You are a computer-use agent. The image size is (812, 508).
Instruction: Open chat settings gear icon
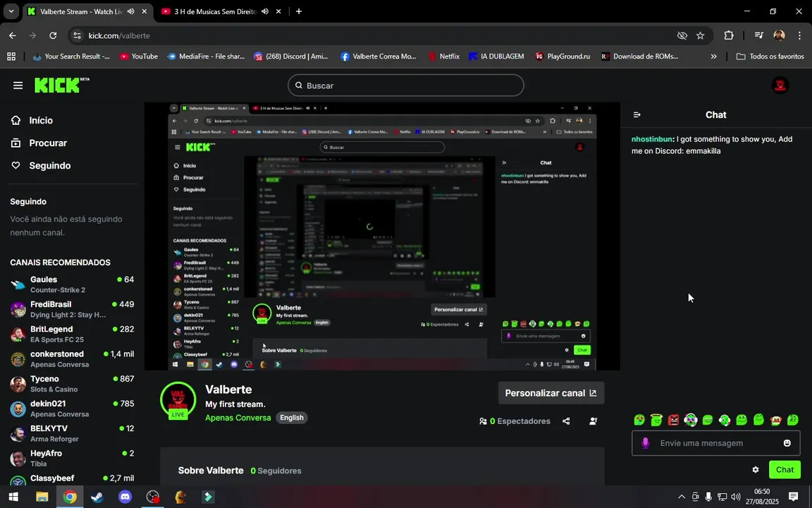point(756,470)
